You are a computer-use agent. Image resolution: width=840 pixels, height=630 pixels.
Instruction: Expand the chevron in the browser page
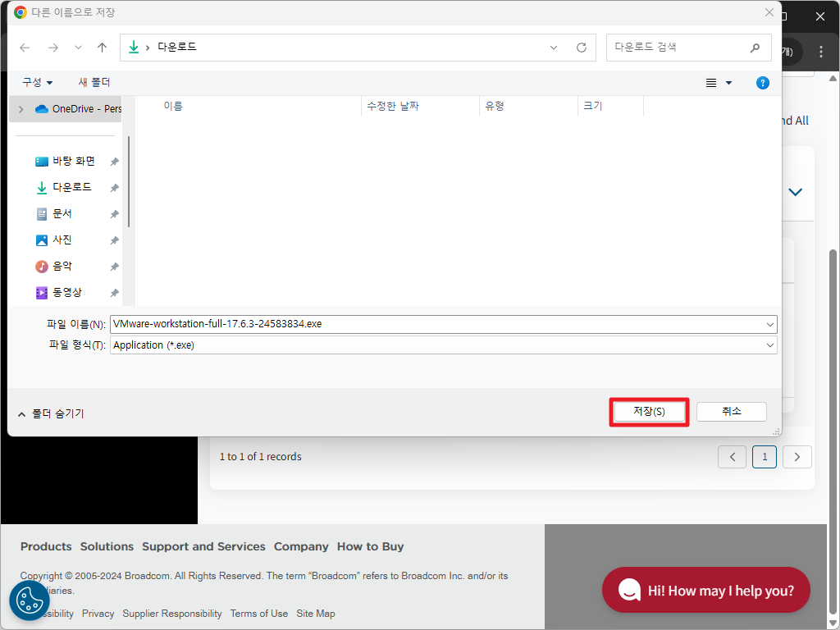click(x=796, y=192)
